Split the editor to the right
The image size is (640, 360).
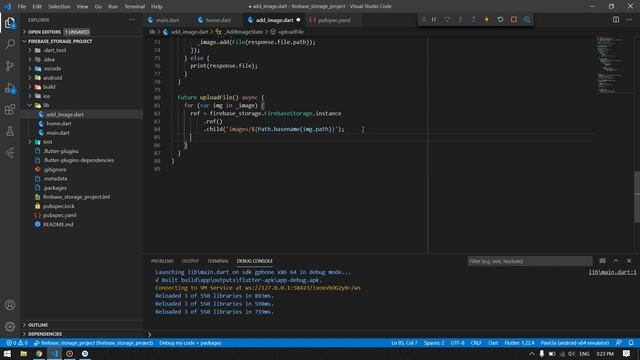tap(616, 20)
